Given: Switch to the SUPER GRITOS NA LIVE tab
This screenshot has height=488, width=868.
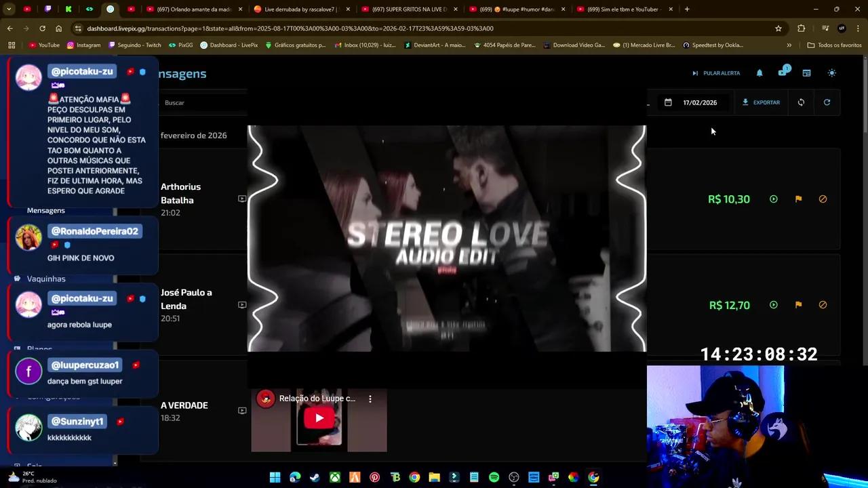Looking at the screenshot, I should click(410, 9).
